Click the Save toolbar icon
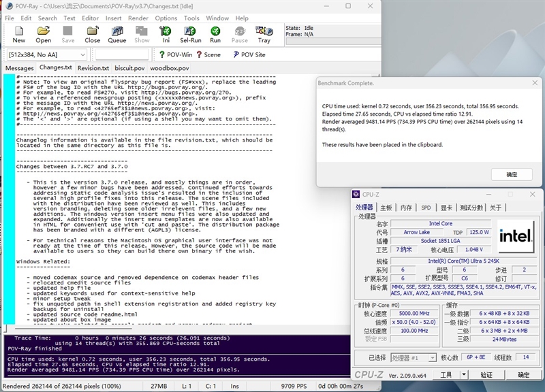 point(67,35)
